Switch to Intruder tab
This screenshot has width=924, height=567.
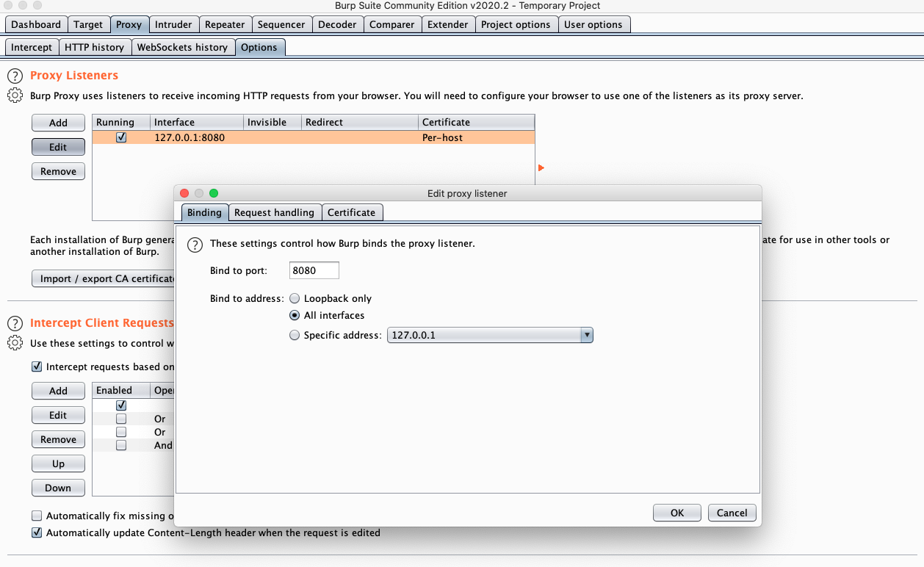(x=173, y=24)
